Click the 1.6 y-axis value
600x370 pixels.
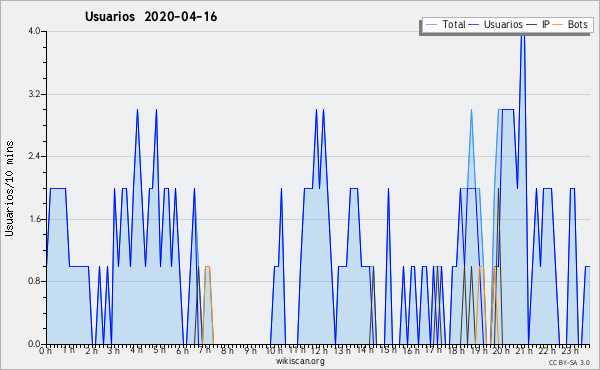[34, 219]
